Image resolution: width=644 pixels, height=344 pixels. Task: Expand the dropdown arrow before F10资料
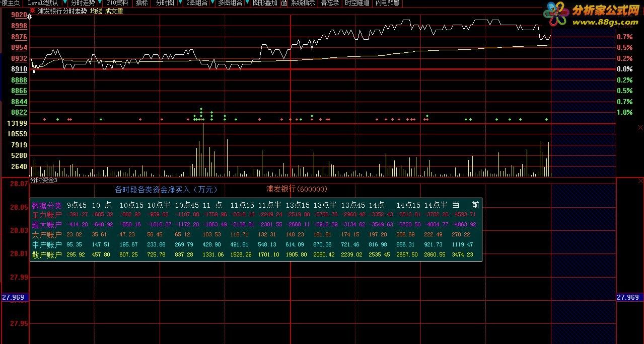click(x=101, y=3)
